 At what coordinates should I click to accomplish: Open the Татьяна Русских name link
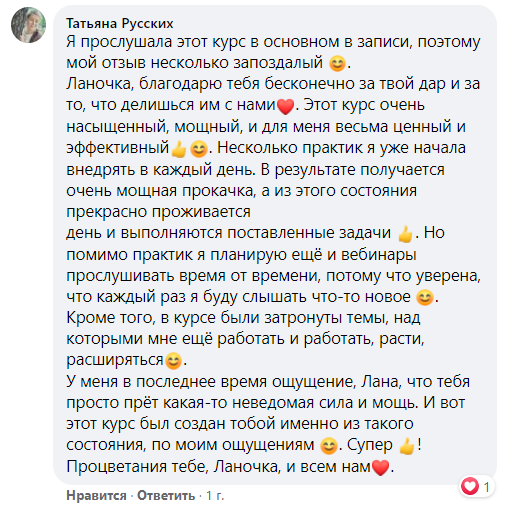point(120,24)
